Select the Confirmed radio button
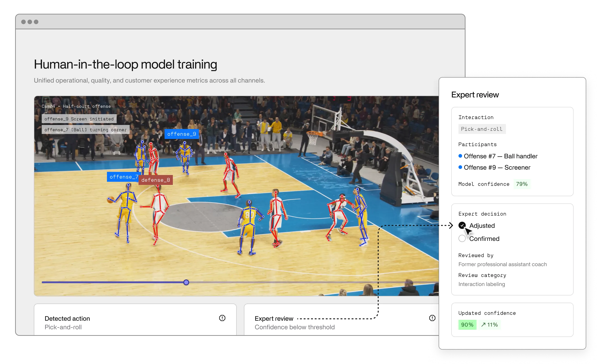602x364 pixels. point(462,239)
